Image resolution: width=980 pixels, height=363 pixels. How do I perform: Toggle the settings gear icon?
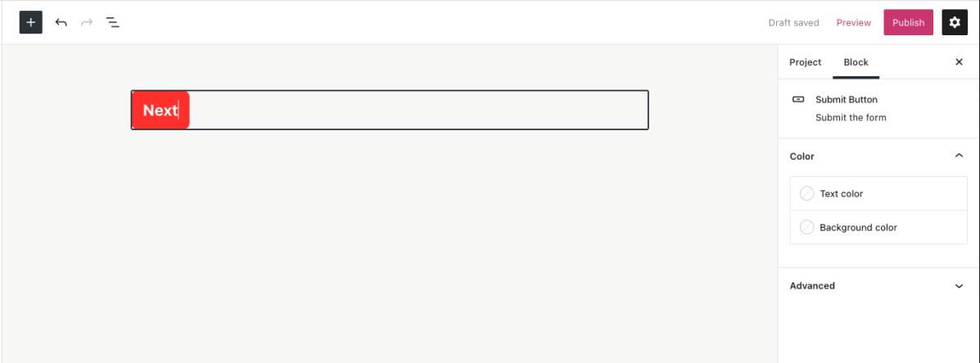point(955,22)
